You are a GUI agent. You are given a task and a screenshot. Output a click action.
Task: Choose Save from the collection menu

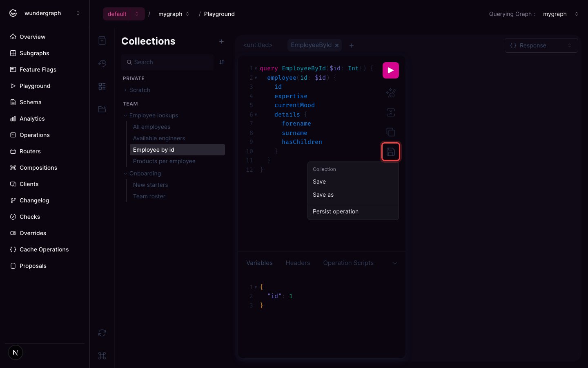click(x=353, y=182)
